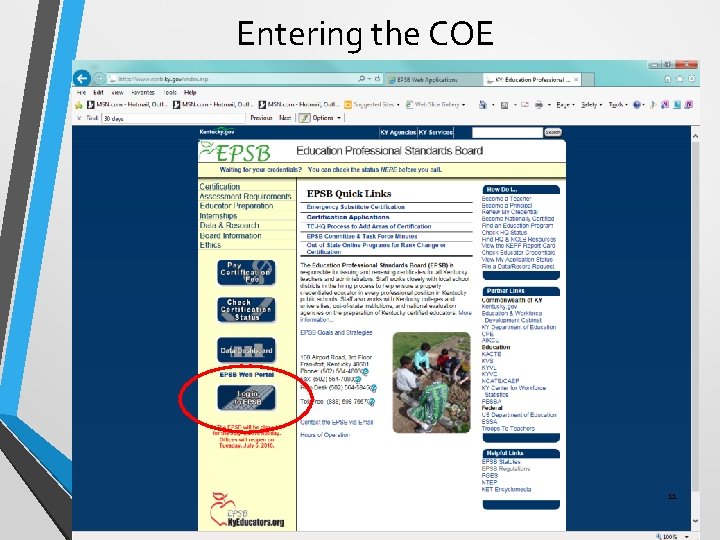Click the phone call icon beside Toll free number
This screenshot has height=540, width=720.
pos(371,402)
